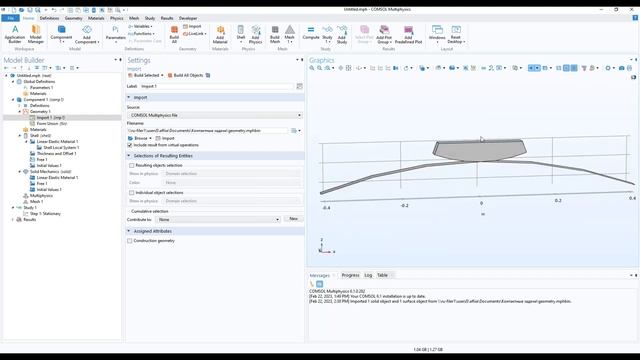Click the image snapshot camera icon
This screenshot has height=360, width=640.
coord(621,68)
